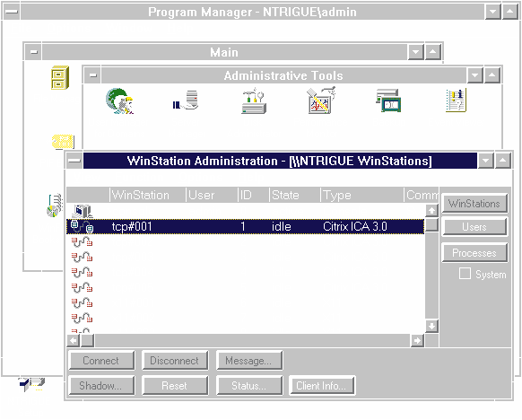Click the connection icon beside tcp#001
This screenshot has height=420, width=522.
(x=82, y=226)
